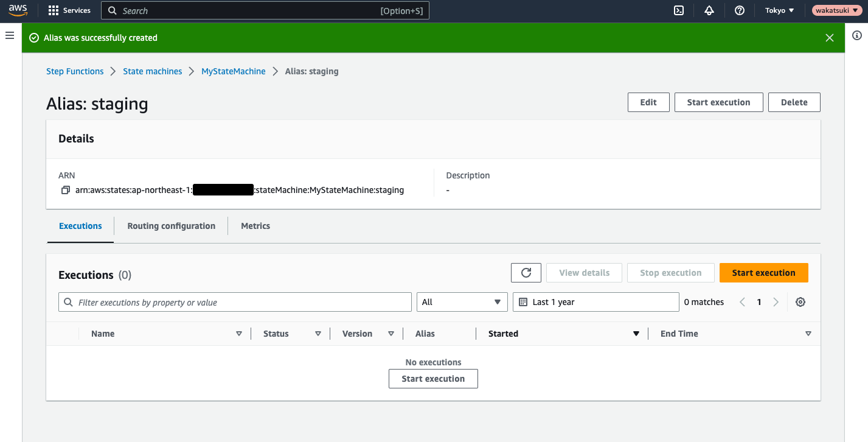Navigate to State machines via breadcrumb
The image size is (868, 442).
click(152, 71)
